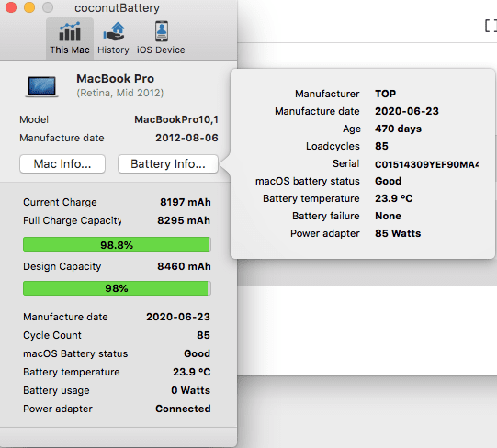
Task: Select the 8197 mAh current charge value
Action: point(185,202)
